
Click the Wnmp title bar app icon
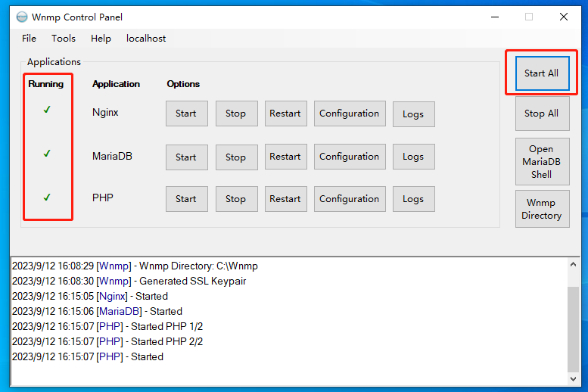point(22,17)
